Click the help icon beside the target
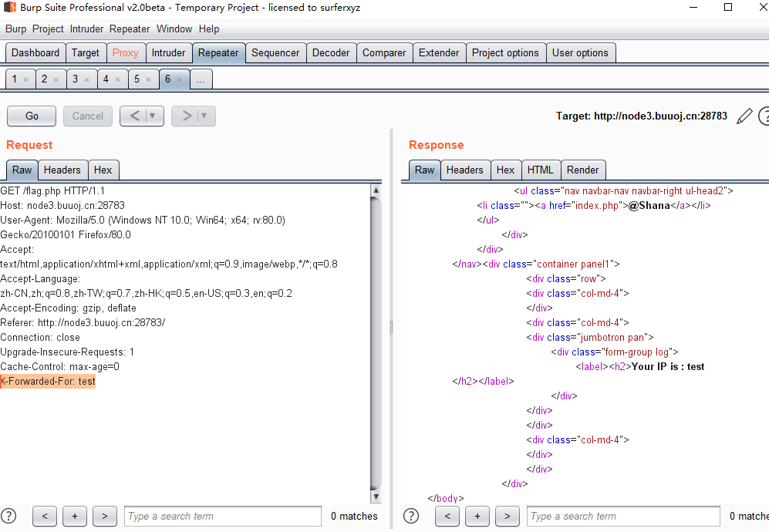 (764, 116)
